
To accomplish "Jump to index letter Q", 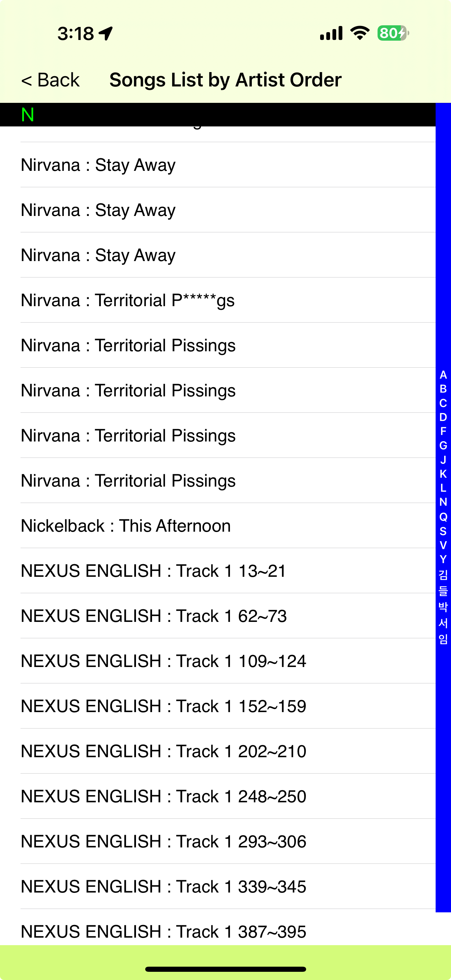I will 443,517.
